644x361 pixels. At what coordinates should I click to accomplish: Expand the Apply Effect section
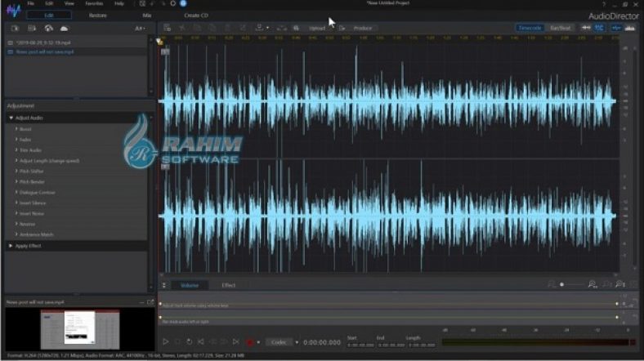tap(10, 245)
